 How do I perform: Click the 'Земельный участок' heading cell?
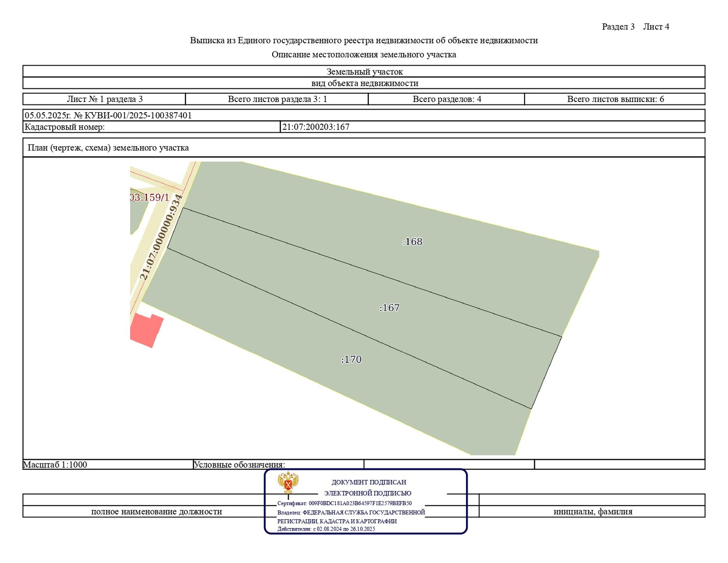coord(364,71)
